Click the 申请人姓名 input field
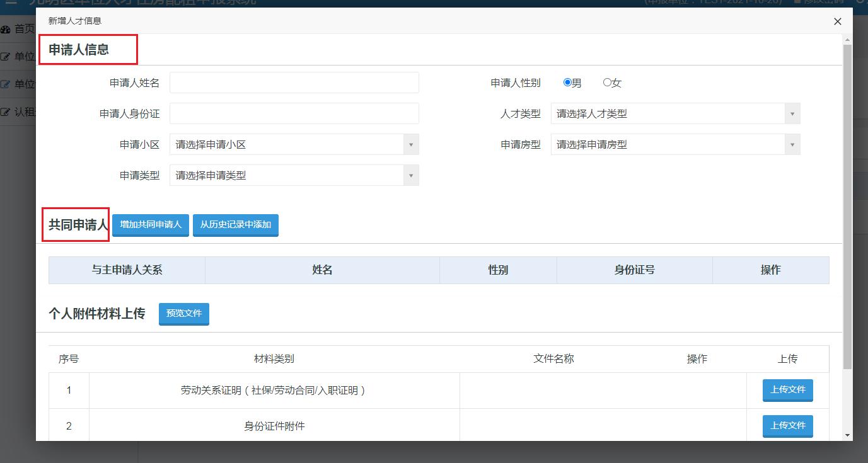 point(294,82)
